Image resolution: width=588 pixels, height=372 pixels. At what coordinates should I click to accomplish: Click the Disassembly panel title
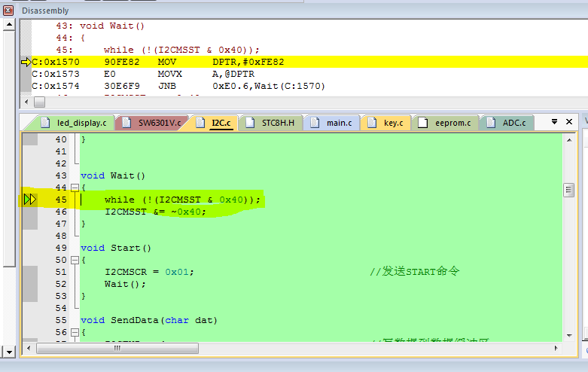coord(45,11)
